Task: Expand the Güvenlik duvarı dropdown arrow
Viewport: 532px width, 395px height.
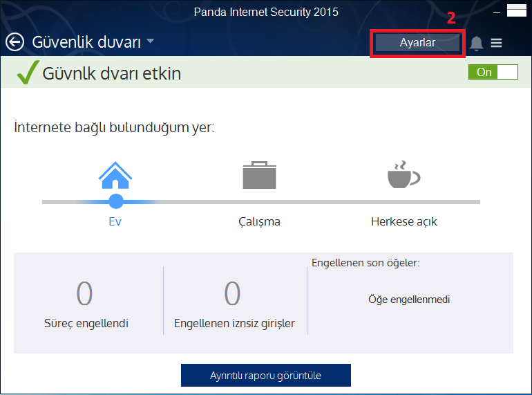Action: [150, 41]
